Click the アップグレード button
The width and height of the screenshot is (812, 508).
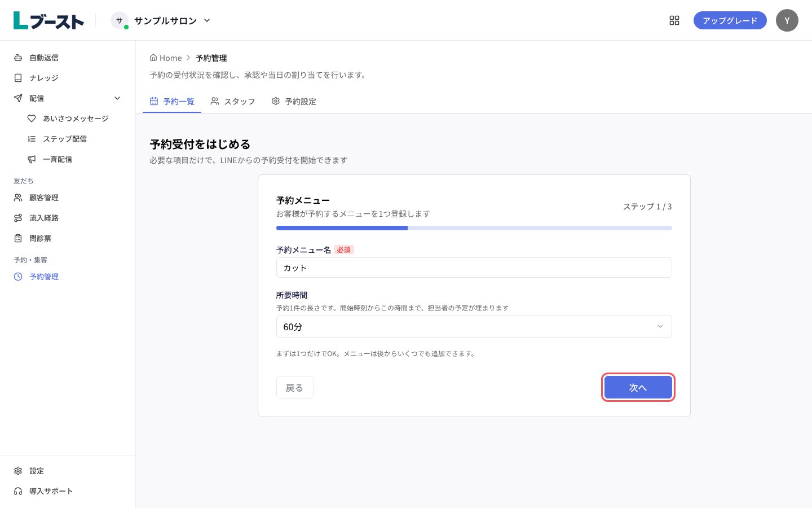pyautogui.click(x=730, y=20)
